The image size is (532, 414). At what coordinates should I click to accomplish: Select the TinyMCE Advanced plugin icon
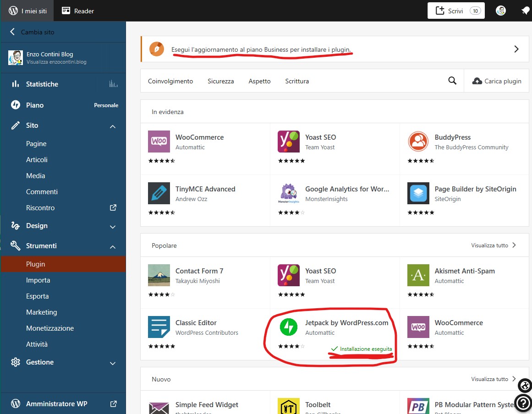click(159, 193)
